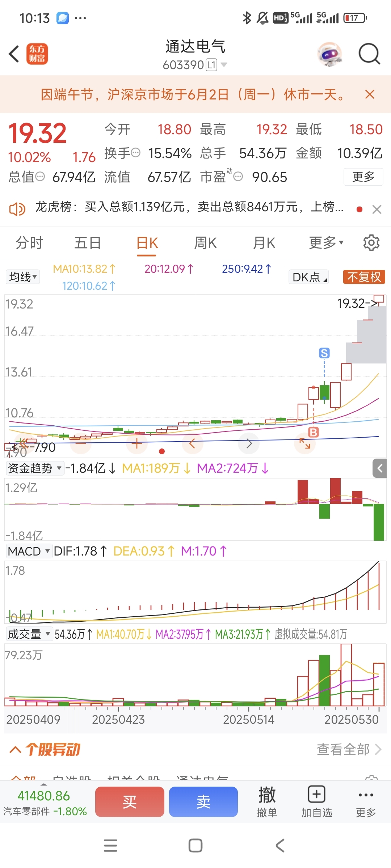
Task: Tap the info icon next to 市盈
Action: (x=238, y=177)
